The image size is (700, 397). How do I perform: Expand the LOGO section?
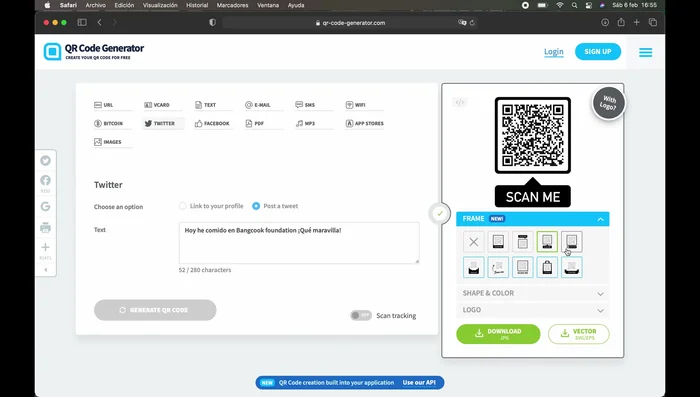[533, 310]
